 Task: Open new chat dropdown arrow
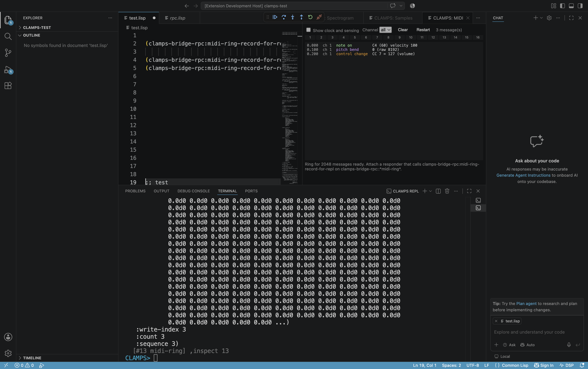(x=541, y=18)
